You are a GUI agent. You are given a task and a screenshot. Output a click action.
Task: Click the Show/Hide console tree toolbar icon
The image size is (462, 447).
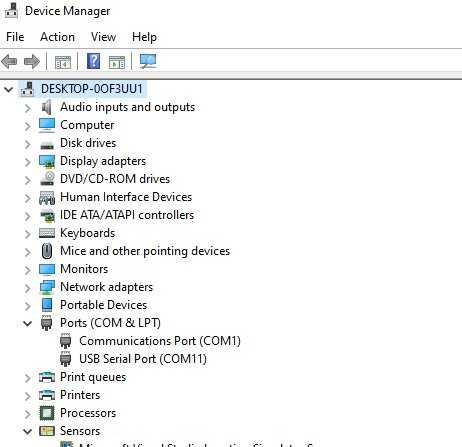(x=63, y=62)
